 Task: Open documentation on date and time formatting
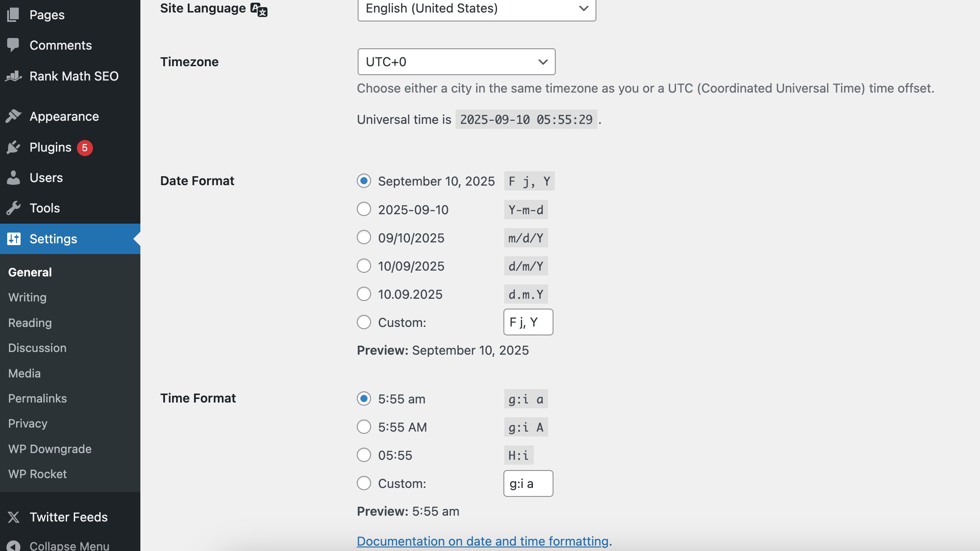pos(482,541)
